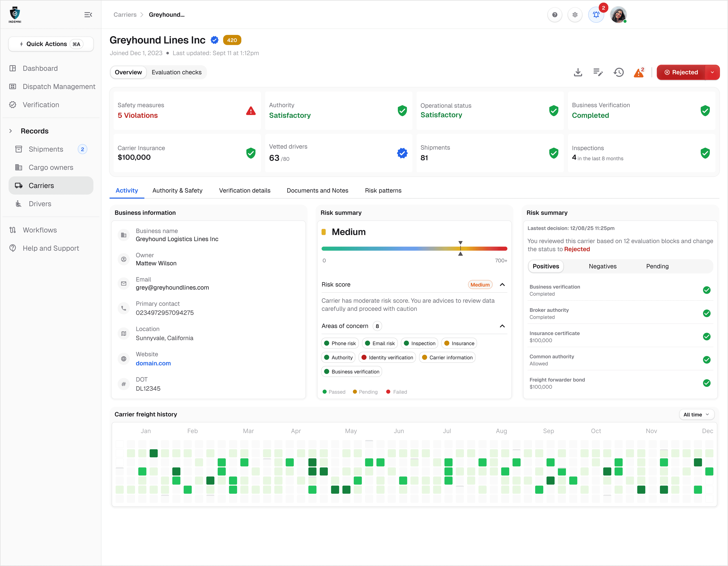The width and height of the screenshot is (728, 566).
Task: Click Safety measures red warning icon
Action: click(x=251, y=111)
